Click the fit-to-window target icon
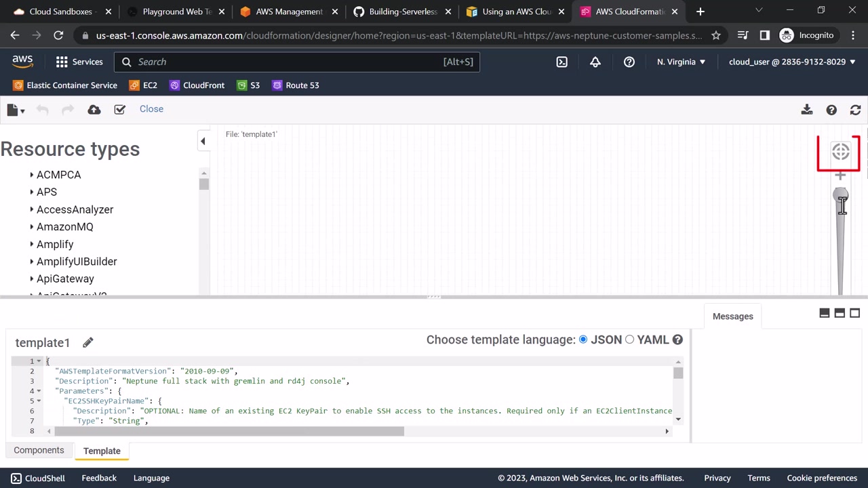 tap(840, 152)
